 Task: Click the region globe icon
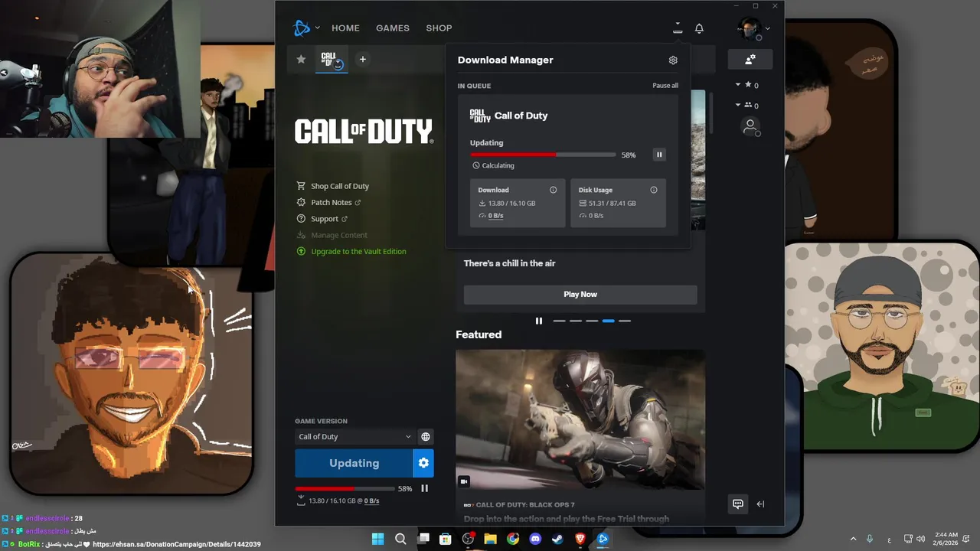pyautogui.click(x=426, y=437)
